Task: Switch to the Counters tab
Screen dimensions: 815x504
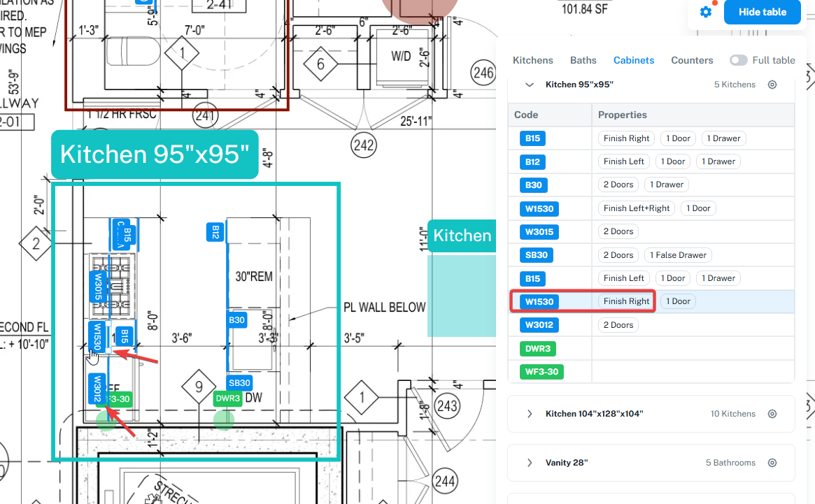Action: pyautogui.click(x=692, y=60)
